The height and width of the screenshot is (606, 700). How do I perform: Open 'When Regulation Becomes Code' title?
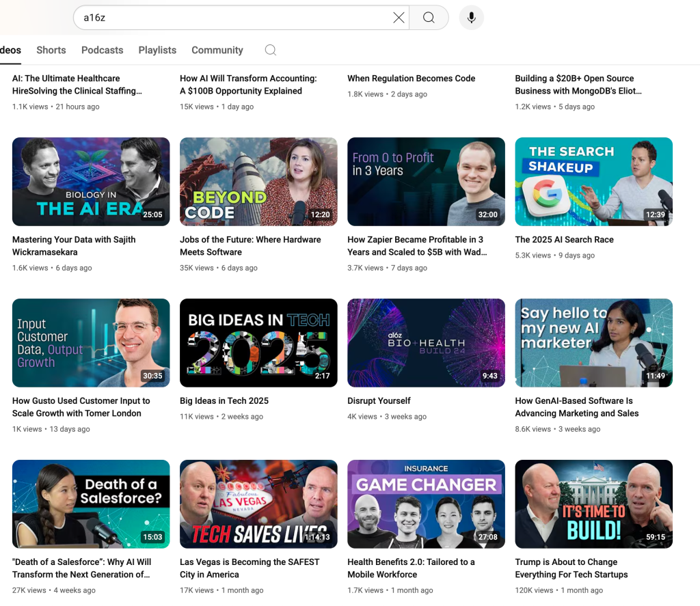411,79
